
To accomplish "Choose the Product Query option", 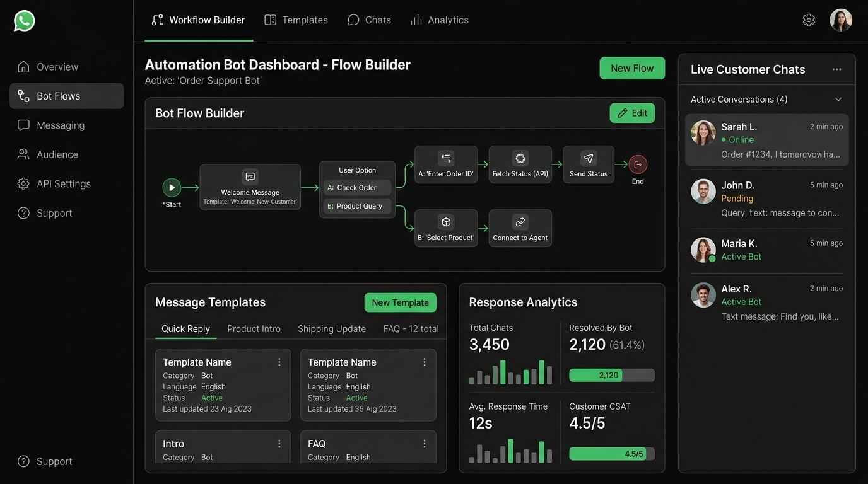I will pos(358,206).
